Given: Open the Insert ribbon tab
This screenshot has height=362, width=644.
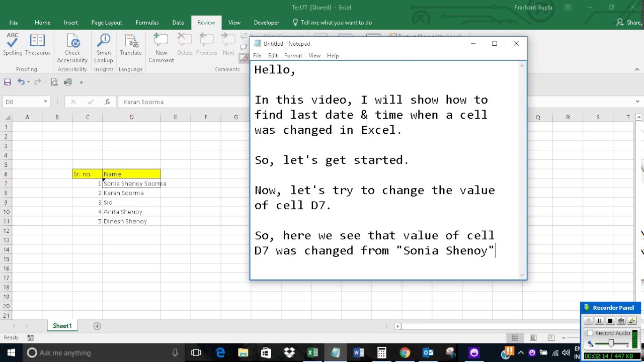Looking at the screenshot, I should pos(71,23).
